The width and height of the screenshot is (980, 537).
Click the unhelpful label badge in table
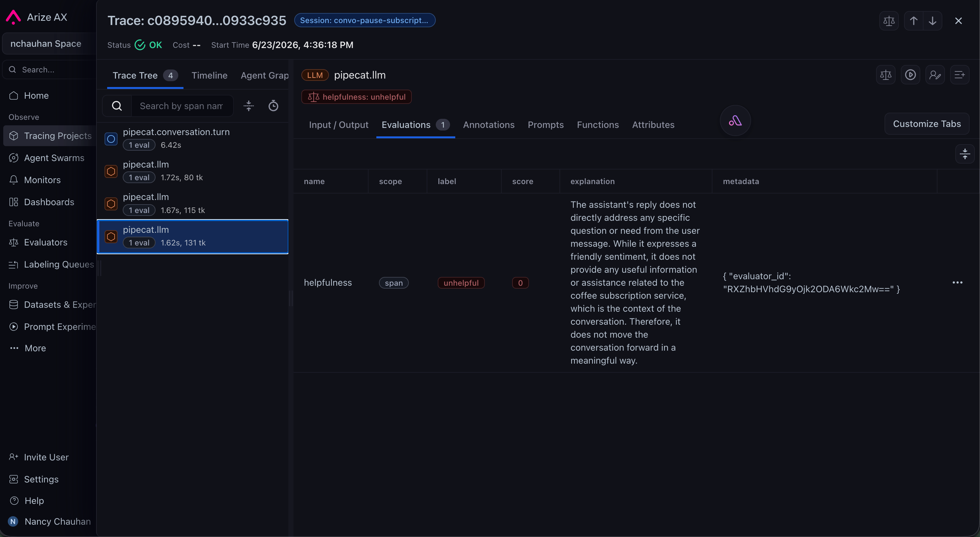pos(461,282)
